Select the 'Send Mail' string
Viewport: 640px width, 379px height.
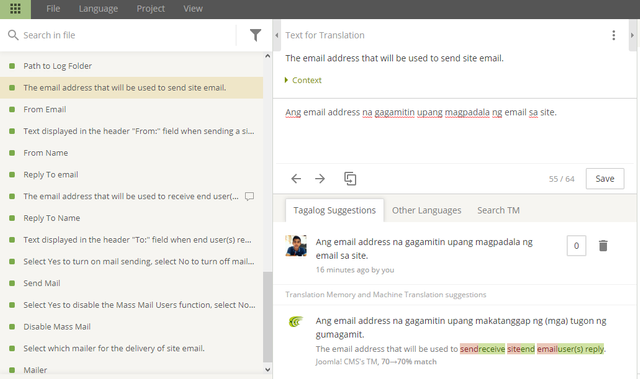point(131,283)
